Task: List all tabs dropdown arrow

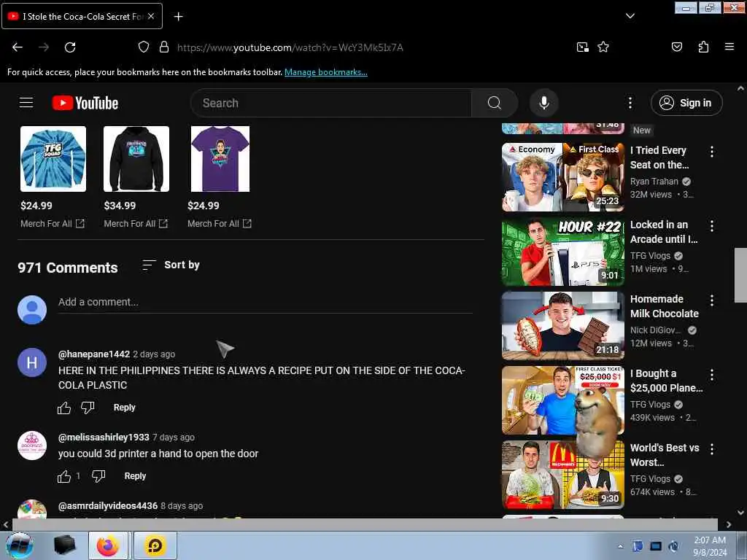Action: point(630,16)
